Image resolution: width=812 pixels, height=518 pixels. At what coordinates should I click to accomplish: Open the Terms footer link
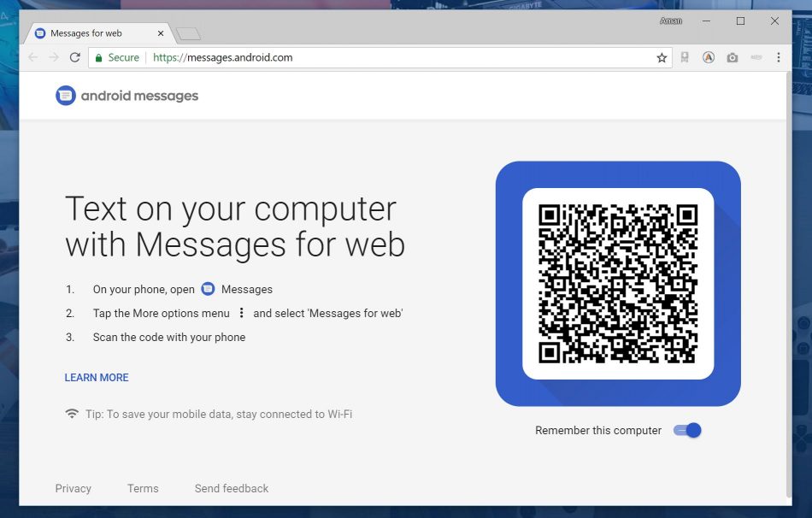[143, 488]
